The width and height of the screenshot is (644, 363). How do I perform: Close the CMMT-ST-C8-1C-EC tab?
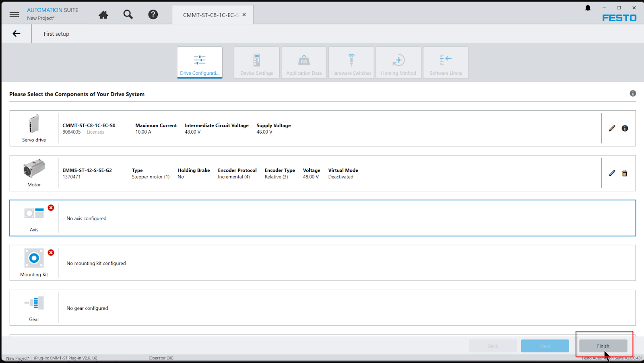click(244, 14)
